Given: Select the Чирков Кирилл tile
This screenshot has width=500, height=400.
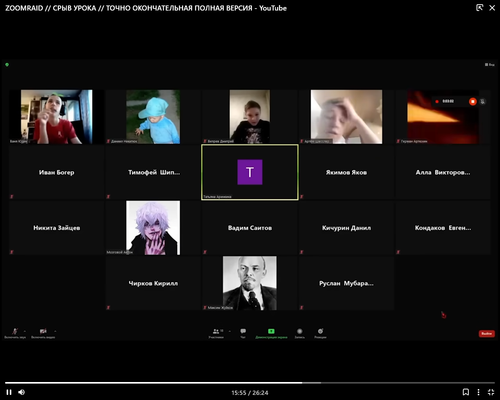Looking at the screenshot, I should (153, 283).
